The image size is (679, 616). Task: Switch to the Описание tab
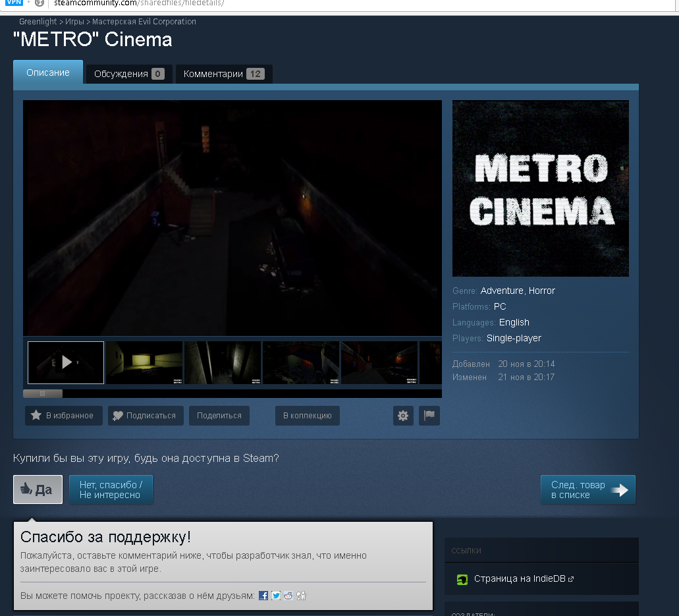point(48,72)
